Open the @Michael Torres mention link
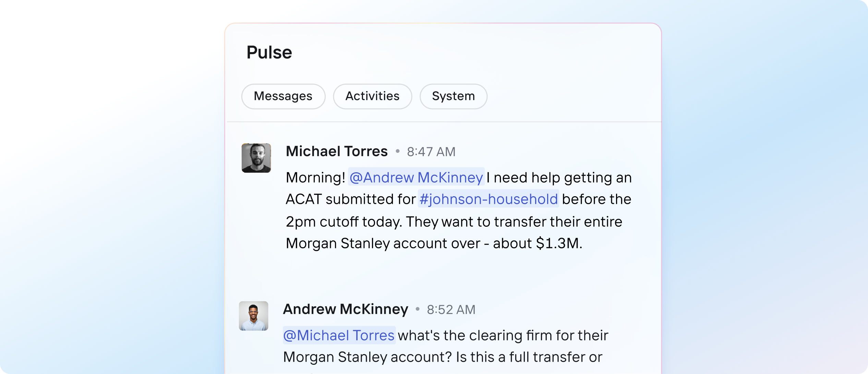This screenshot has height=374, width=868. tap(339, 335)
